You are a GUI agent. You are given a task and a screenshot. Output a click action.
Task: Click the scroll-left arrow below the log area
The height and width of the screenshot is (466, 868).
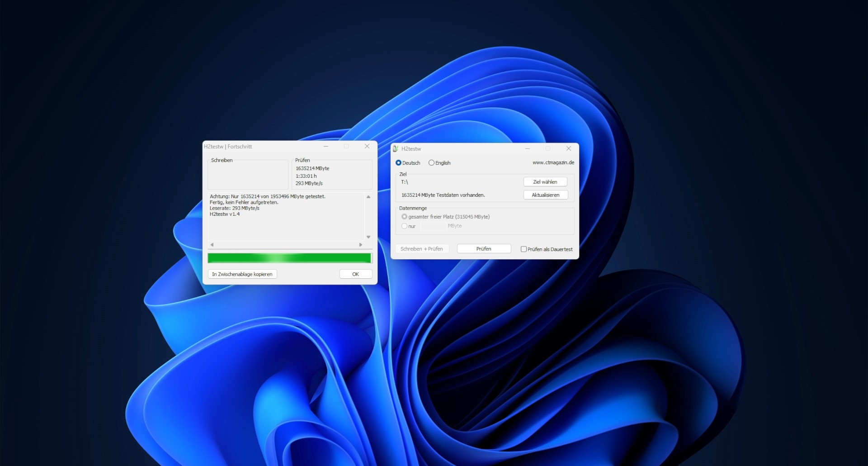click(211, 244)
